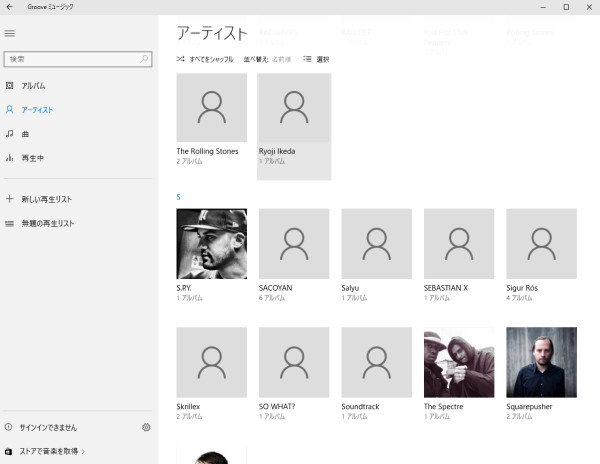
Task: Click the music note icon for 曲
Action: [x=10, y=134]
